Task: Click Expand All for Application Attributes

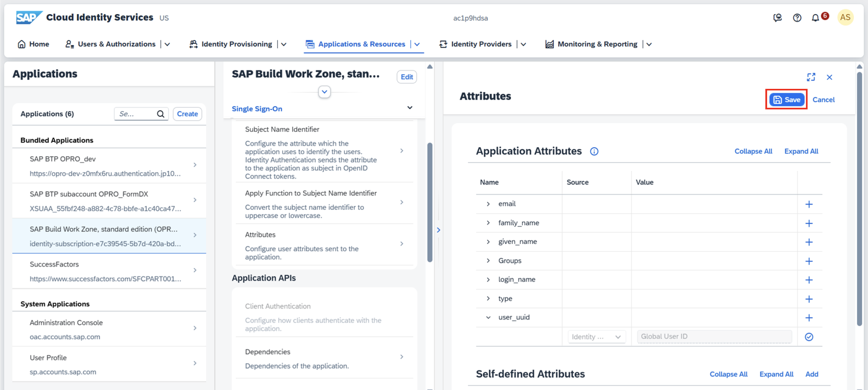Action: [801, 151]
